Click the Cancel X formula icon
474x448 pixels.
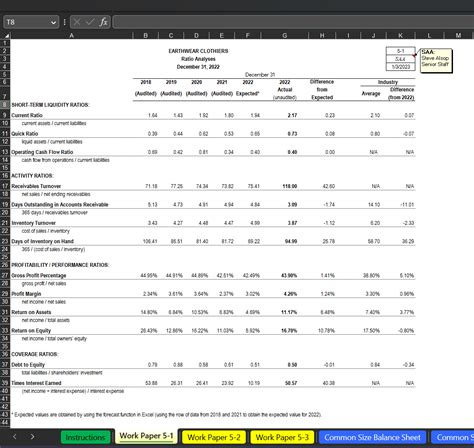tap(77, 22)
